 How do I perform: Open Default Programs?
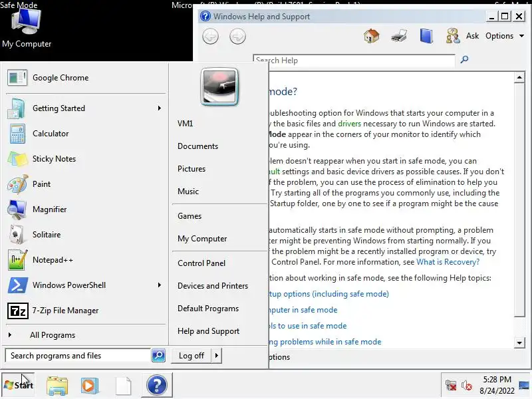208,309
